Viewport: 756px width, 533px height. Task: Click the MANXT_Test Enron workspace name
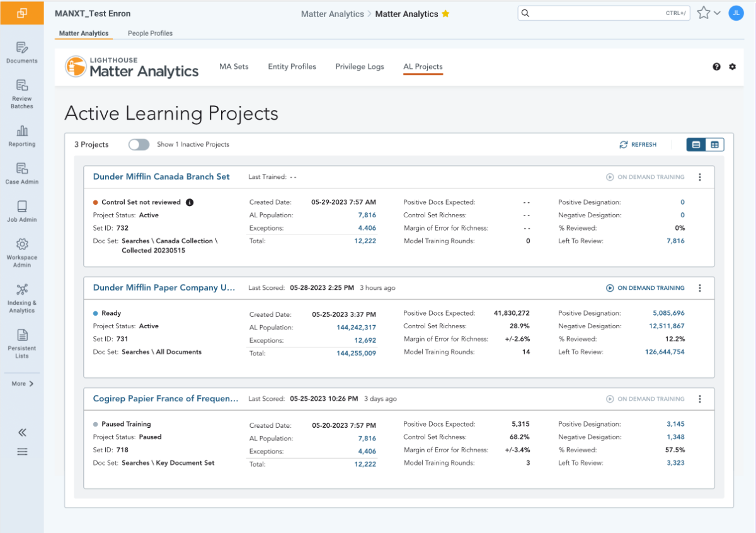[x=93, y=13]
